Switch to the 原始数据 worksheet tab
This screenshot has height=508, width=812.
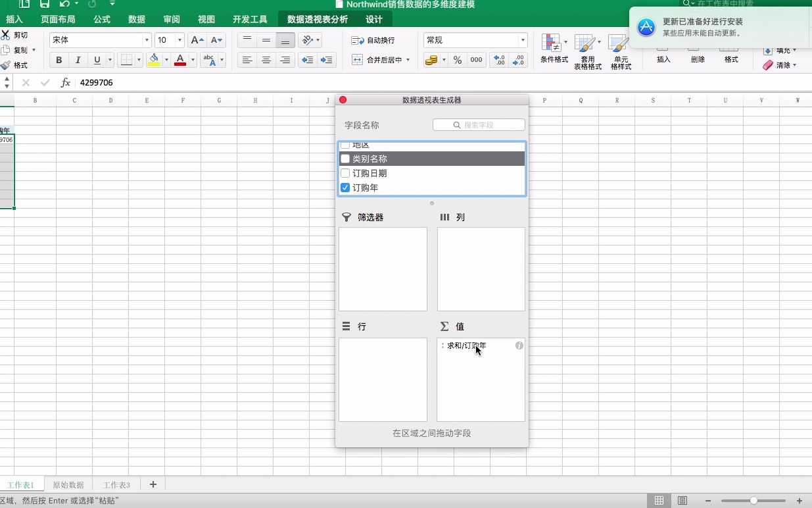pyautogui.click(x=68, y=484)
